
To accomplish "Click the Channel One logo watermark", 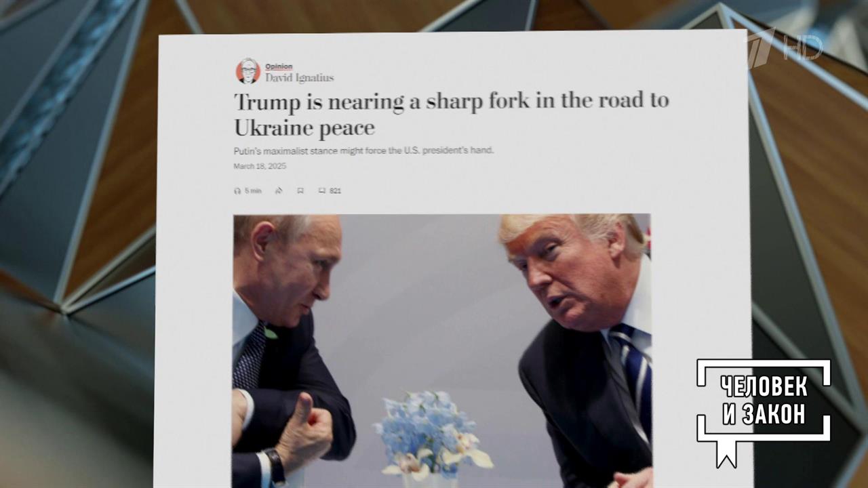I will click(761, 48).
